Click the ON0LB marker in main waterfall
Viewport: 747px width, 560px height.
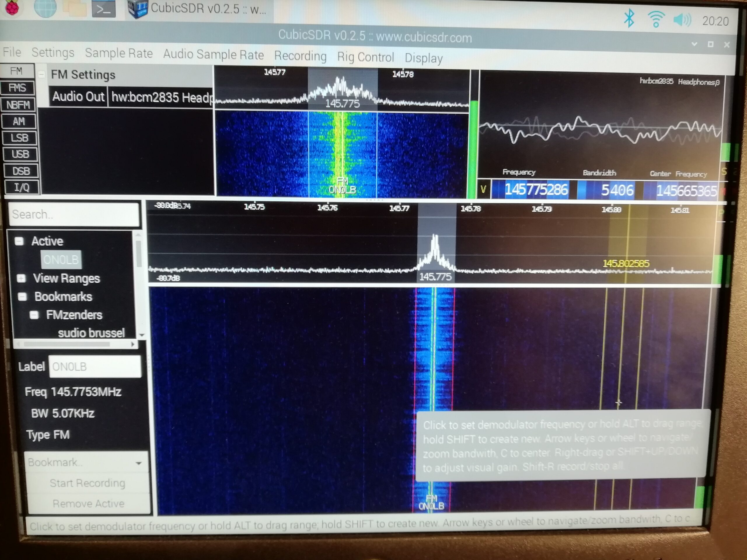coord(431,503)
